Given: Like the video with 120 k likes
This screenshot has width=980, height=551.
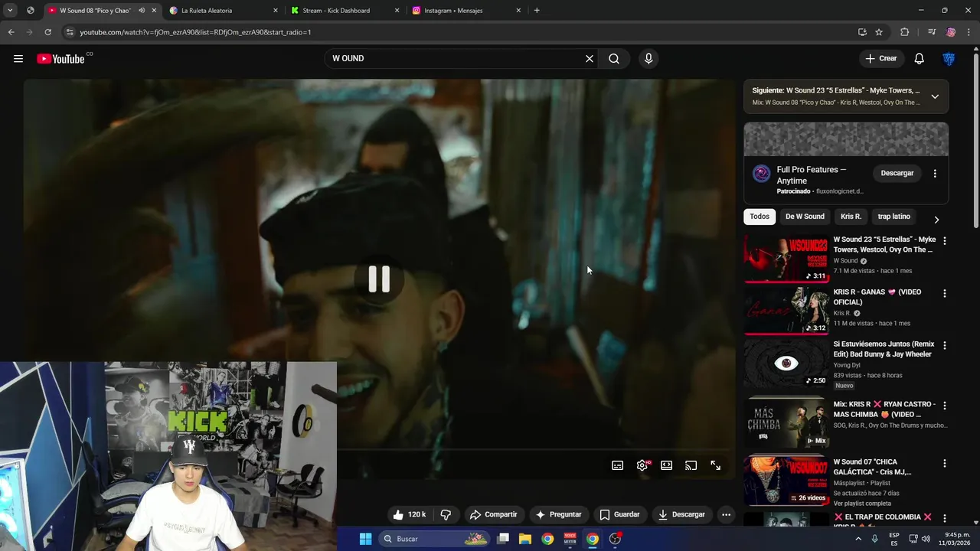Looking at the screenshot, I should click(410, 515).
